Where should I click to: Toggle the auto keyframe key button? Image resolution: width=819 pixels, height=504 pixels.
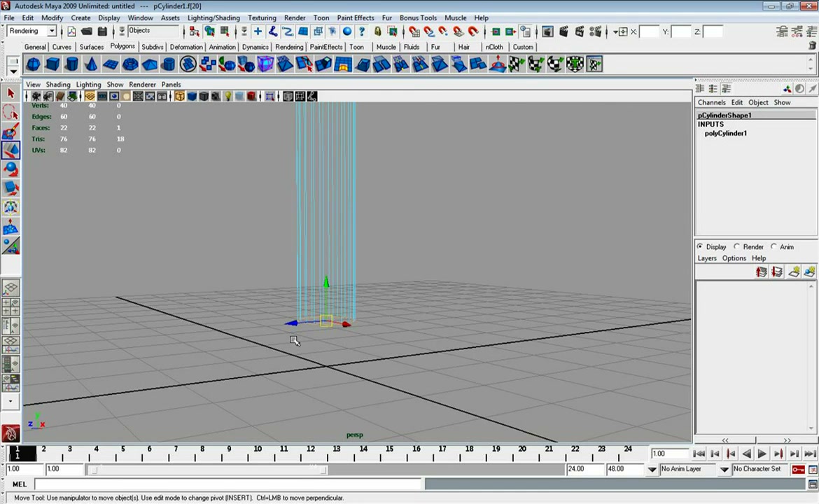[798, 469]
